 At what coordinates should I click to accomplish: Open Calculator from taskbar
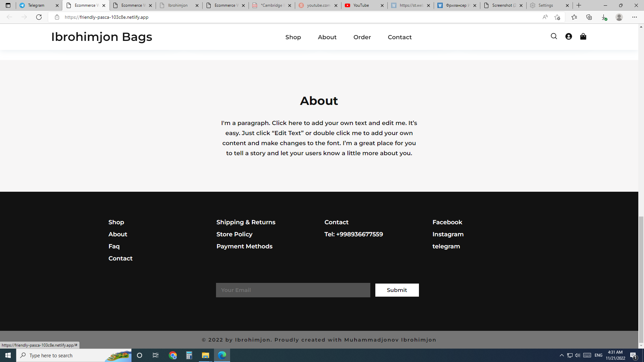coord(189,355)
